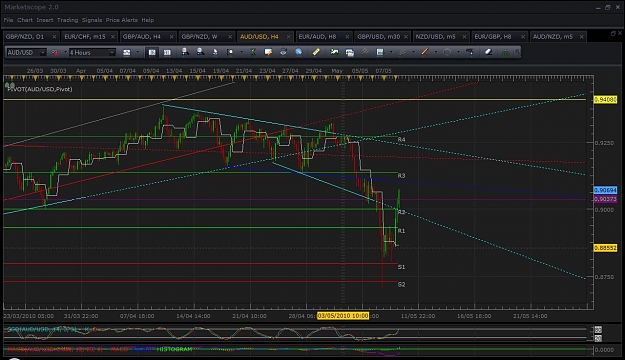
Task: Expand arrow next to red tick icon
Action: click(65, 52)
